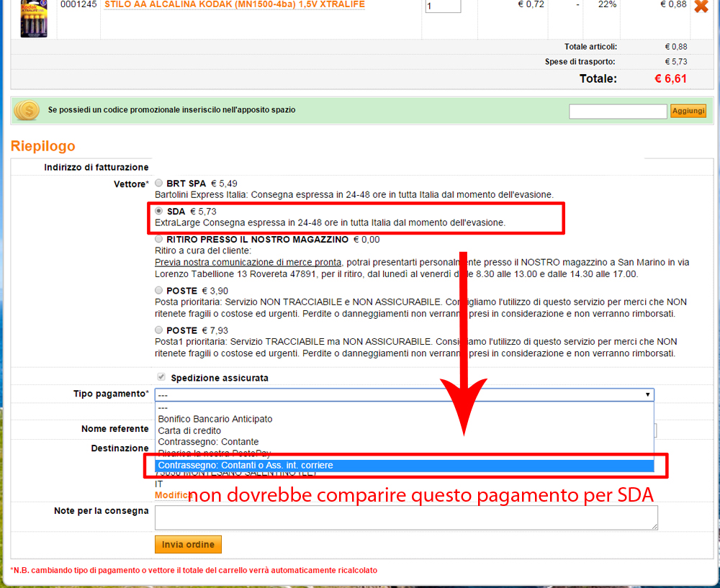This screenshot has height=588, width=720.
Task: Choose RITIRO PRESSO IL NOSTRO MAGAZZINO option
Action: point(158,239)
